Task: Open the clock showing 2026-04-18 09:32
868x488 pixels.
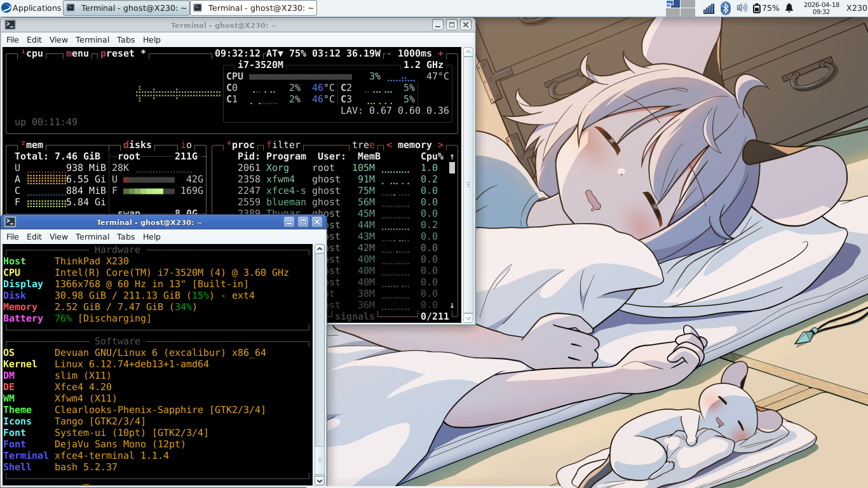Action: pyautogui.click(x=821, y=8)
